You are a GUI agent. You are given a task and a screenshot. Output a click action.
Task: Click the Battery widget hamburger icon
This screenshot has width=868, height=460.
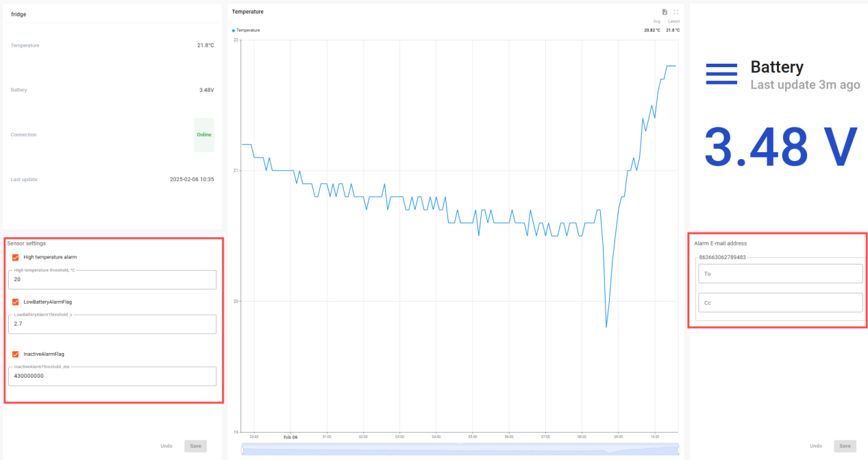(x=721, y=74)
